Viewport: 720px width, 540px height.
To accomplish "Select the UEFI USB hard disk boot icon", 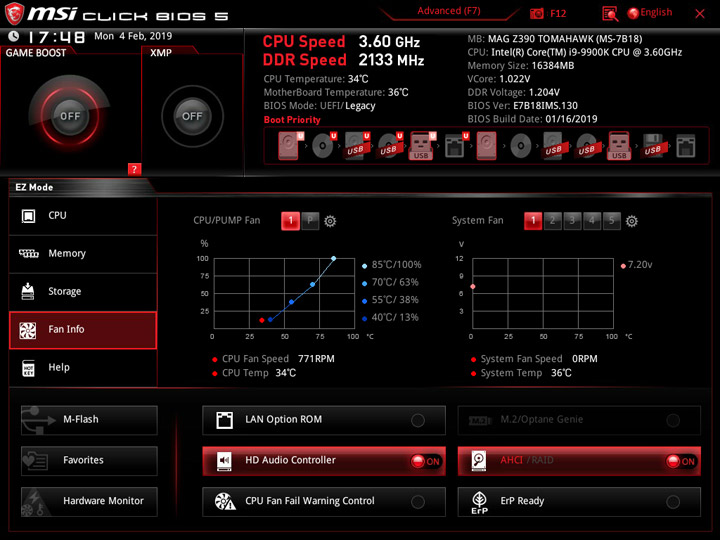I will pos(357,146).
